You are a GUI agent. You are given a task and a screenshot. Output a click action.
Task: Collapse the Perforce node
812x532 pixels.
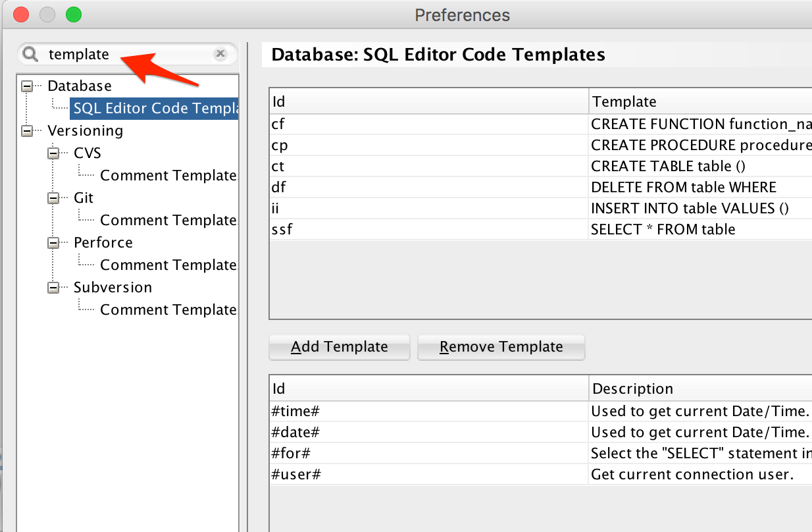(x=53, y=242)
